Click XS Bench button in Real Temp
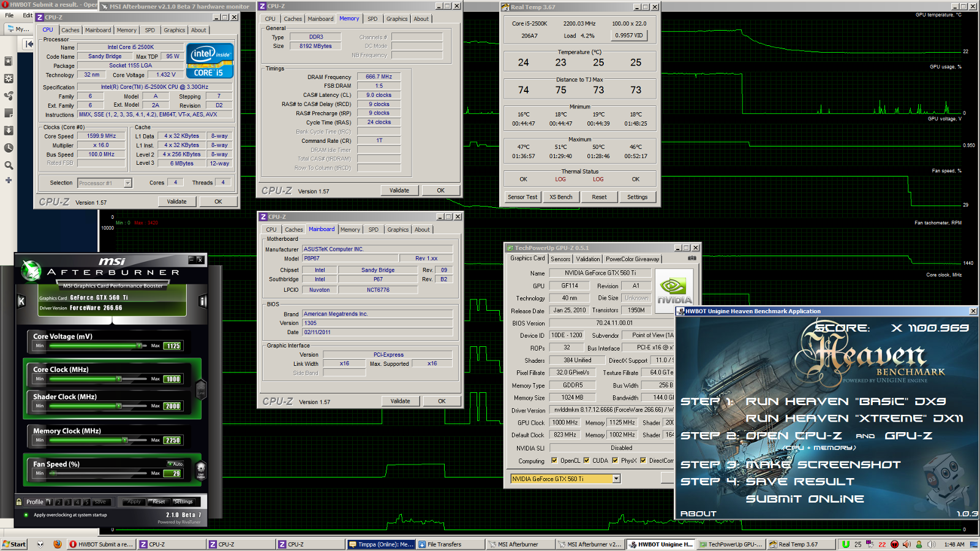 point(561,197)
